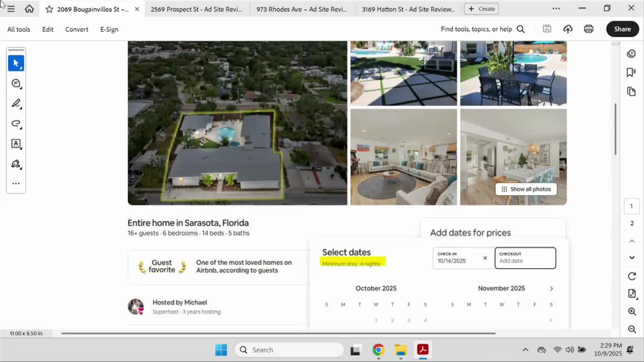This screenshot has width=644, height=362.
Task: Print the current PDF
Action: coord(588,29)
